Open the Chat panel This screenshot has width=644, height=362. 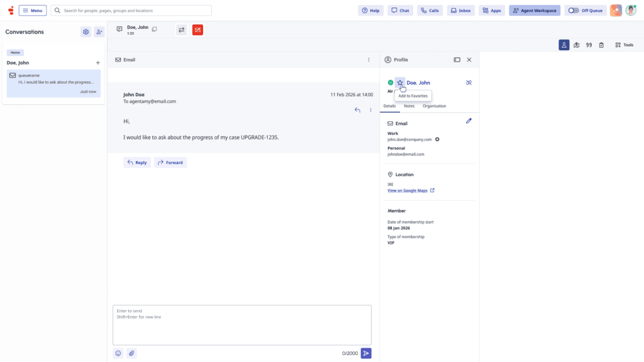(400, 10)
